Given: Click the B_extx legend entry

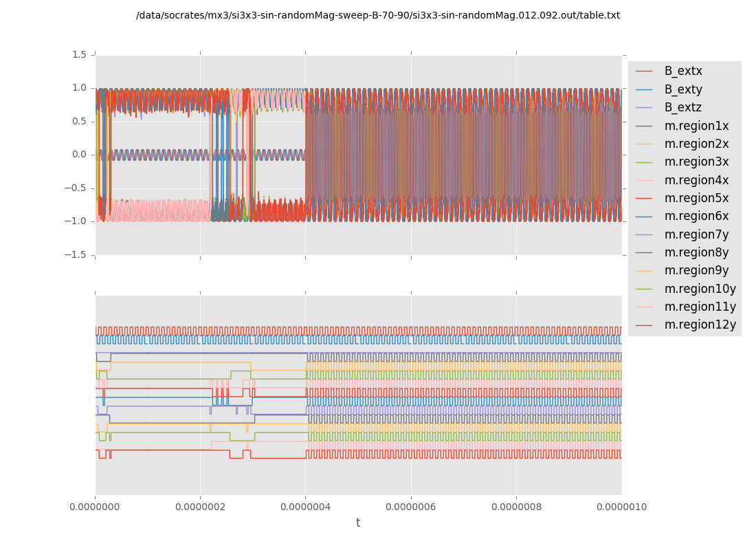Looking at the screenshot, I should tap(682, 71).
